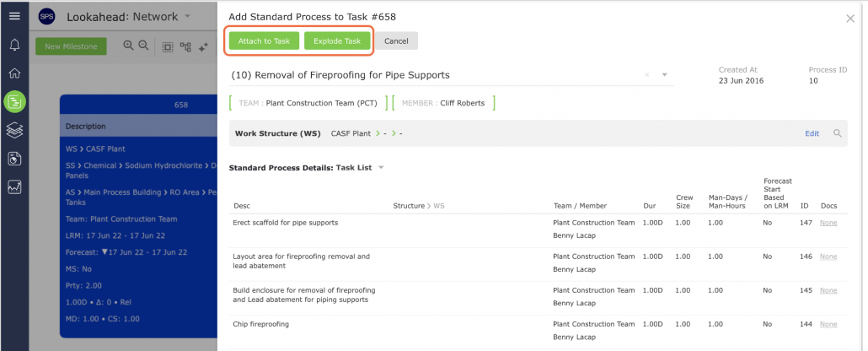Expand the standard process selection dropdown

point(664,75)
